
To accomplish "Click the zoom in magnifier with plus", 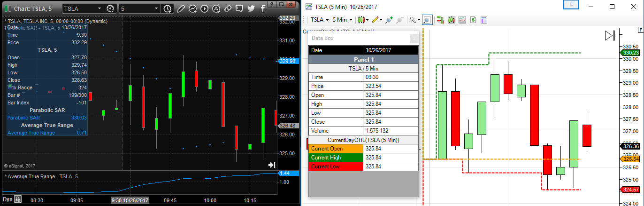I will [x=388, y=20].
